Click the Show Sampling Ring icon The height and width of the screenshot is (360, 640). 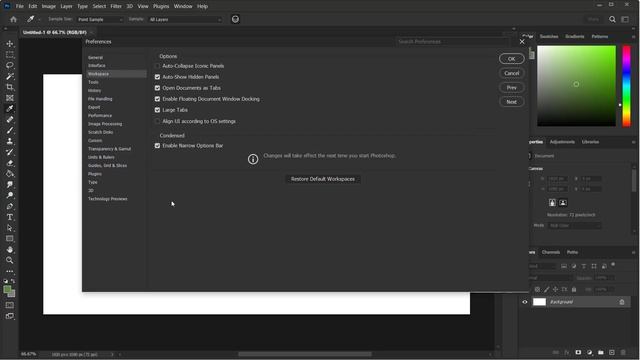236,19
